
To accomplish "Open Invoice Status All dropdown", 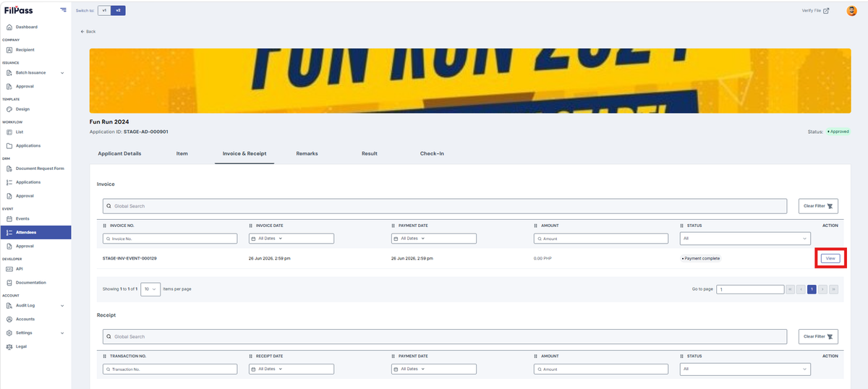I will (x=745, y=239).
